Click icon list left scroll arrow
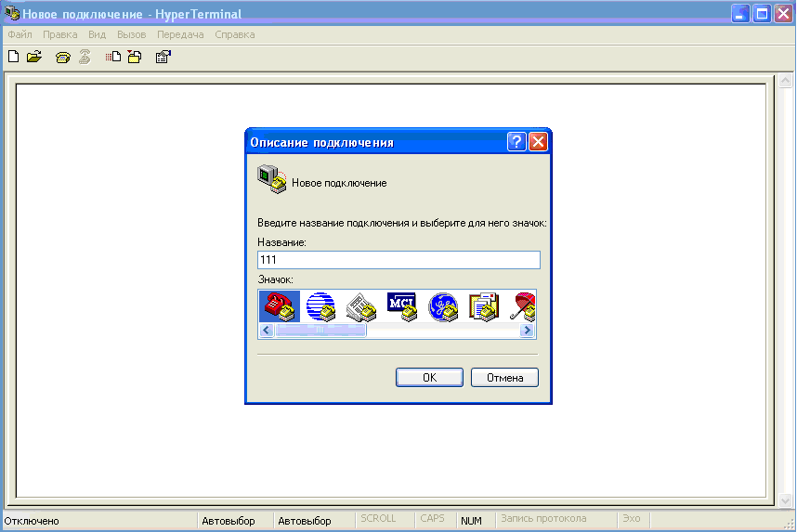 click(267, 331)
